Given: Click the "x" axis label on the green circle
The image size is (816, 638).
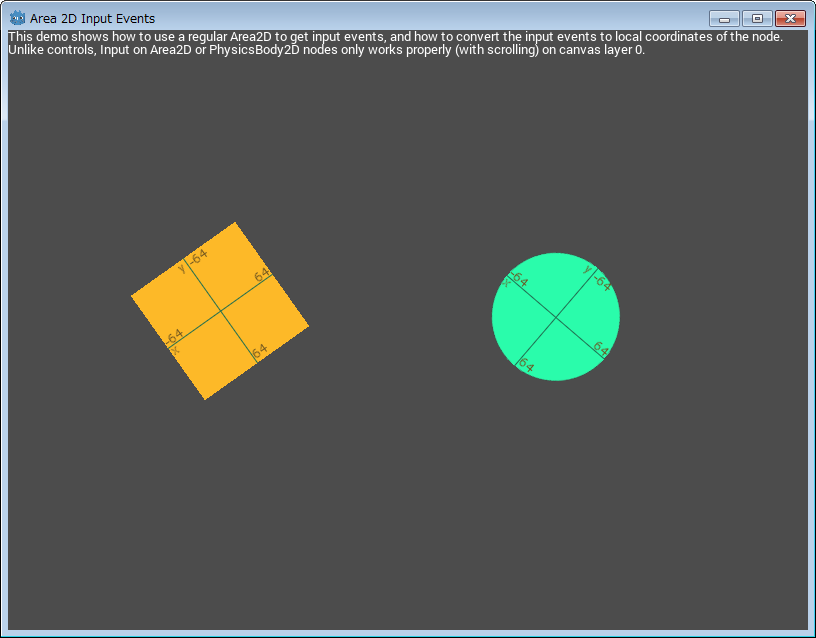Looking at the screenshot, I should [x=506, y=283].
